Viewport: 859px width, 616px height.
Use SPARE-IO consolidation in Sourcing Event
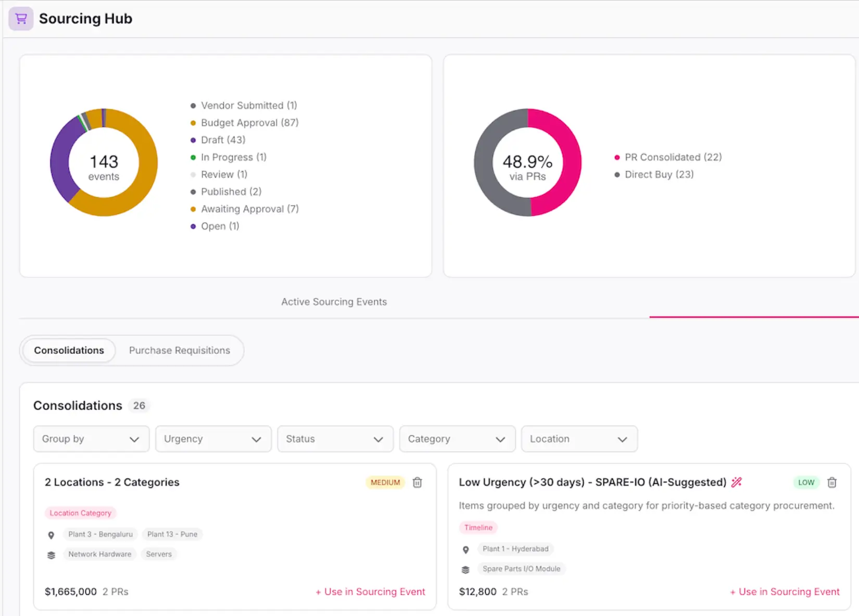click(x=785, y=592)
